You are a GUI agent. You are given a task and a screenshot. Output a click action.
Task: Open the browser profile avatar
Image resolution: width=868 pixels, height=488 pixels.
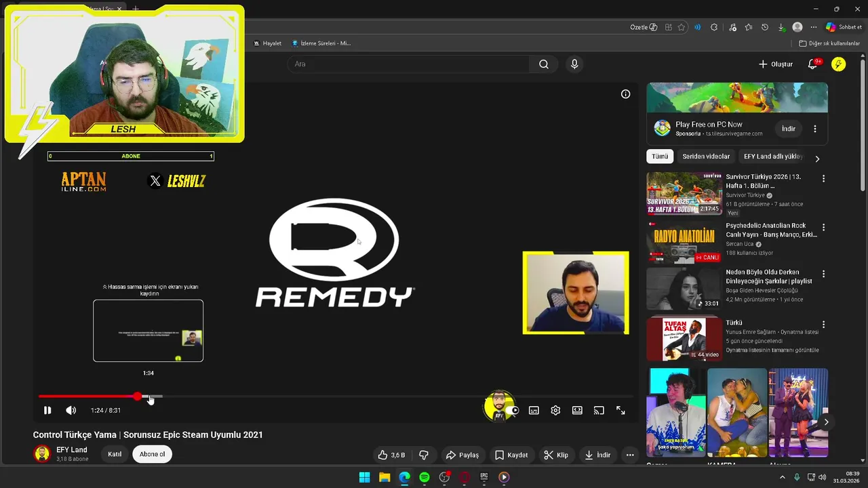797,27
